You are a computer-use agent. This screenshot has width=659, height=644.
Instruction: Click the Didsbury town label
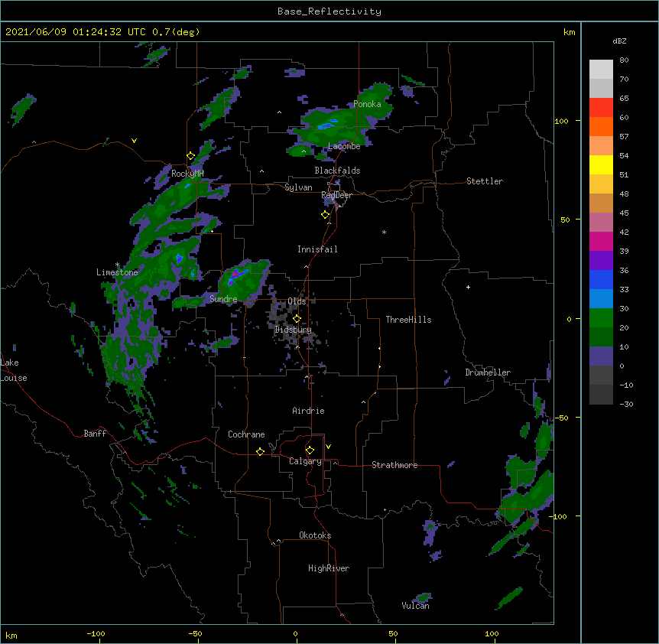(293, 330)
